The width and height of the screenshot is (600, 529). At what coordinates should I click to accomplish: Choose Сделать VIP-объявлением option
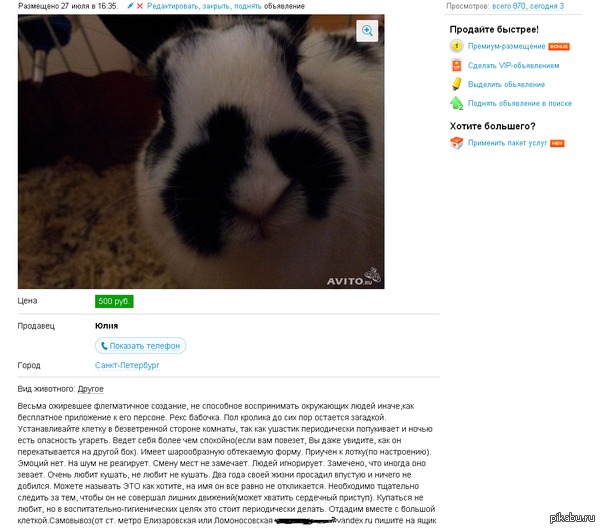click(x=513, y=65)
